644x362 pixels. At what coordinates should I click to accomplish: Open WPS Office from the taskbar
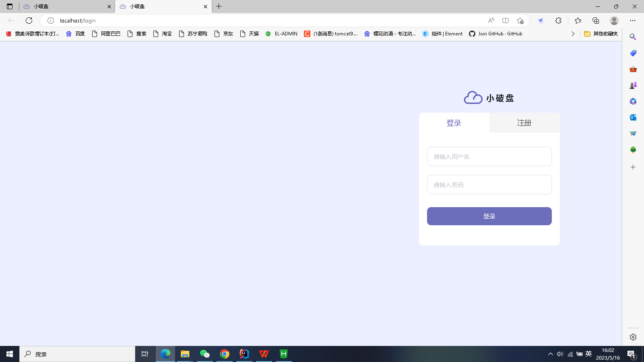pyautogui.click(x=264, y=354)
